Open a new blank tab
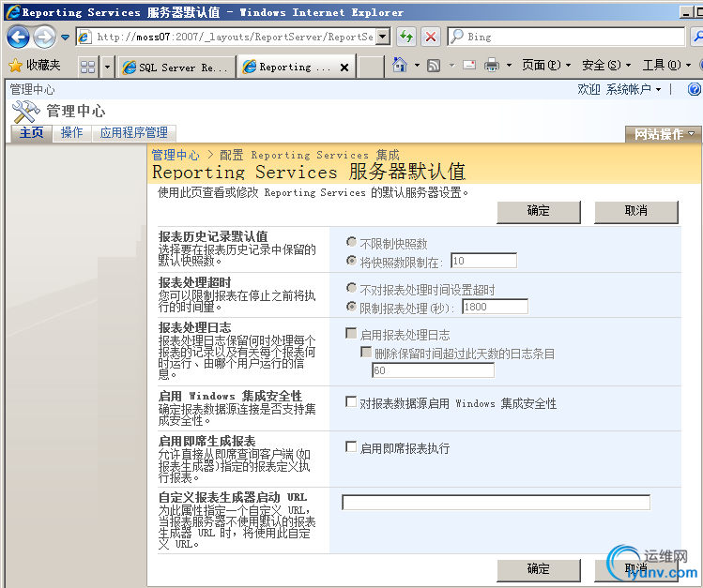703x588 pixels. click(x=371, y=68)
